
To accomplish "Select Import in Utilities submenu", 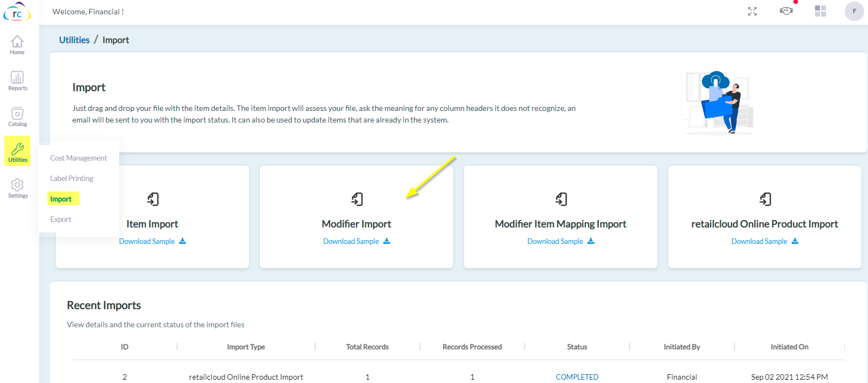I will pyautogui.click(x=61, y=199).
